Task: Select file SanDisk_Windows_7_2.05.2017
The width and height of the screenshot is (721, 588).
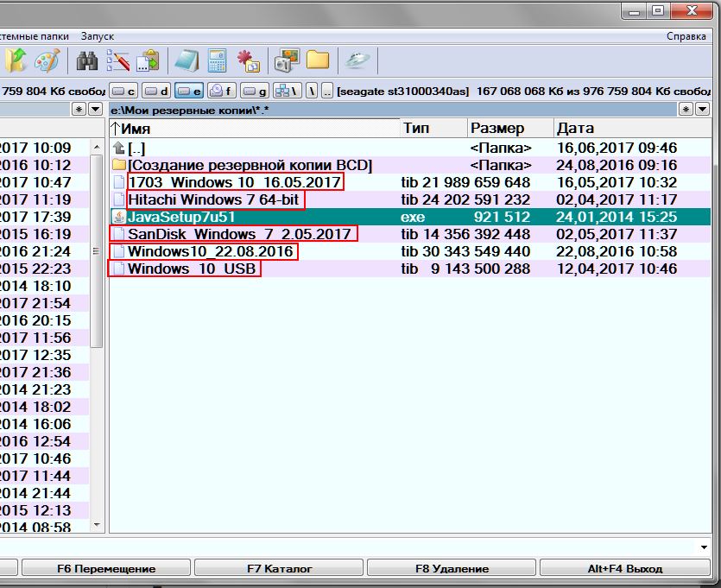Action: pos(409,234)
